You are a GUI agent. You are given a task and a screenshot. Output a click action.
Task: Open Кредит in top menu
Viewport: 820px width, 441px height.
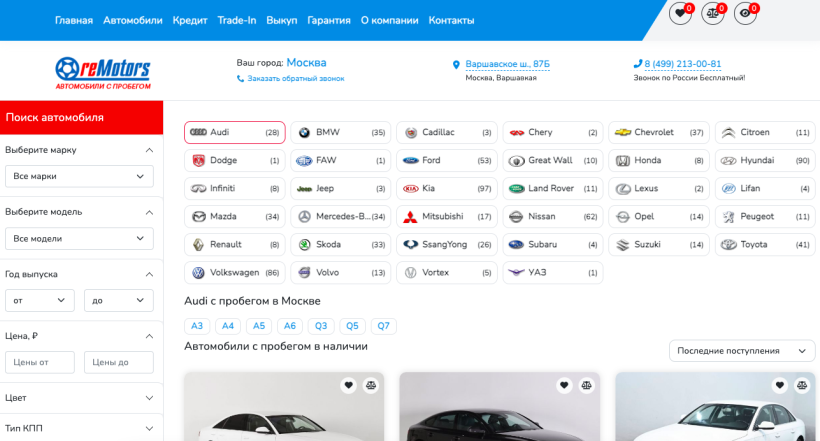pos(190,20)
